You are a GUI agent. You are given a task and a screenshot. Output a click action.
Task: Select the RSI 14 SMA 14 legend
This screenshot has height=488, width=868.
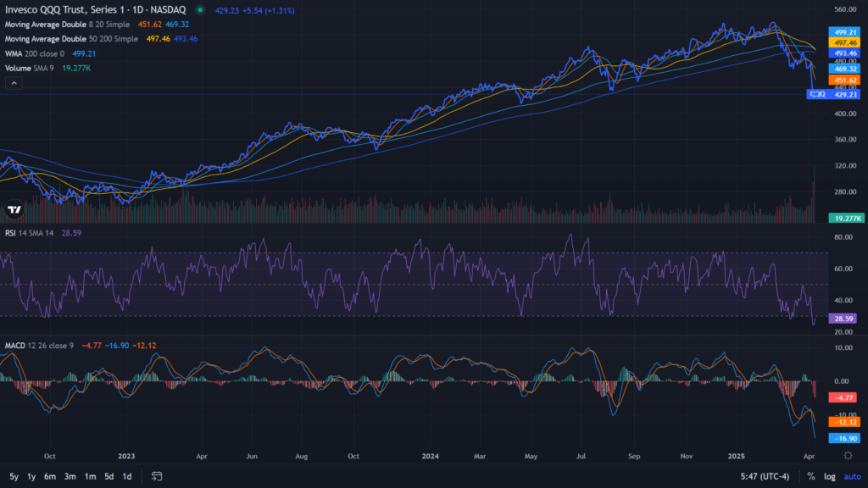30,233
